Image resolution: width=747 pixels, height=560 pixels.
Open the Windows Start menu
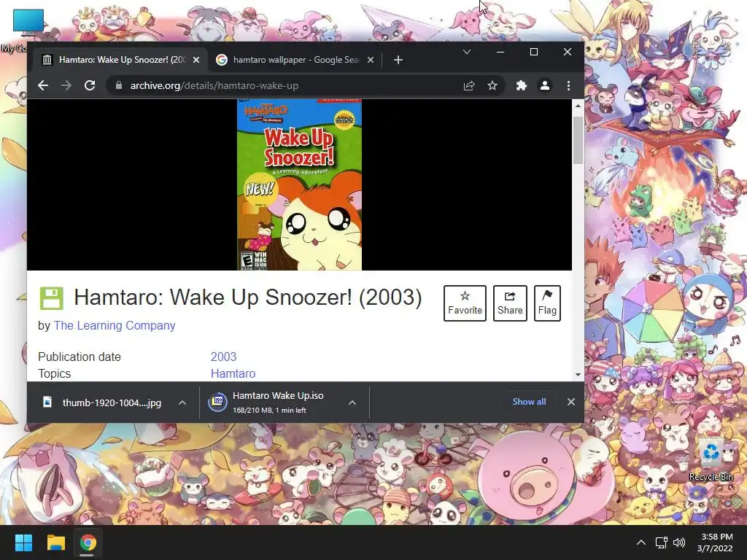[23, 542]
